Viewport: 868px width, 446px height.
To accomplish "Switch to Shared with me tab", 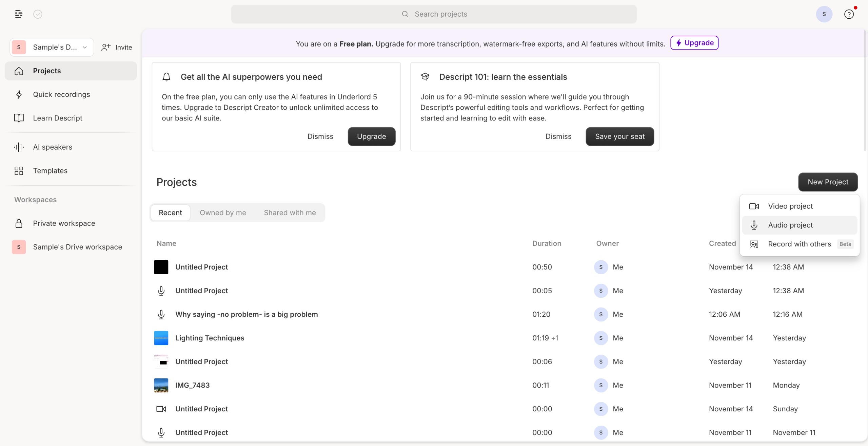I will click(x=290, y=212).
